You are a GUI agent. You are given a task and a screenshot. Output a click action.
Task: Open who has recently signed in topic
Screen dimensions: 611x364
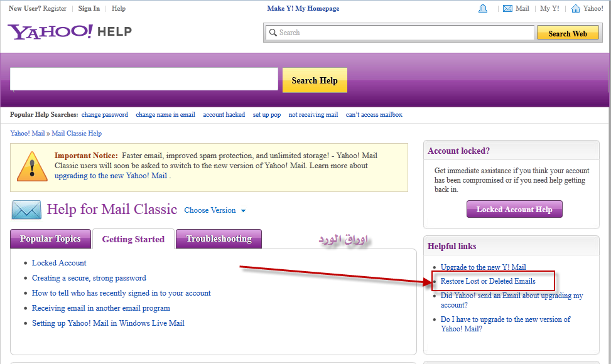tap(121, 292)
